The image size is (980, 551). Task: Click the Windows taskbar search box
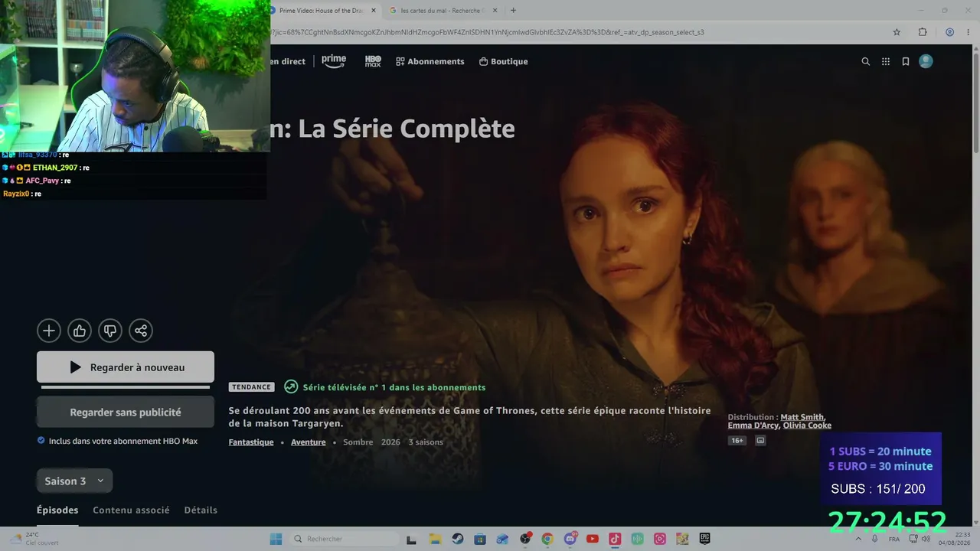coord(345,539)
